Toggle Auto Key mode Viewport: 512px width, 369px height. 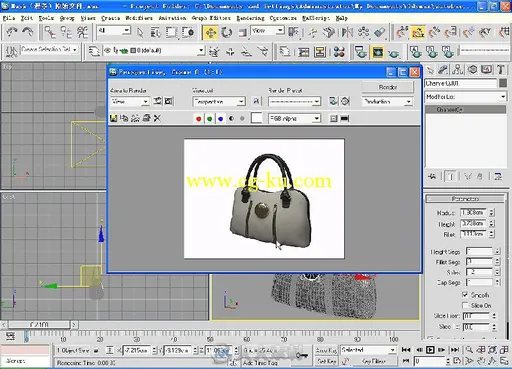(327, 350)
